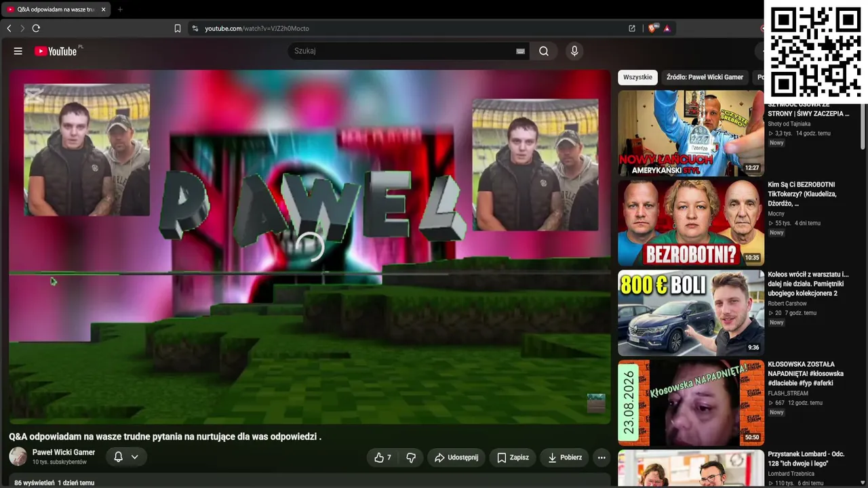Click the main video player area

[x=310, y=247]
